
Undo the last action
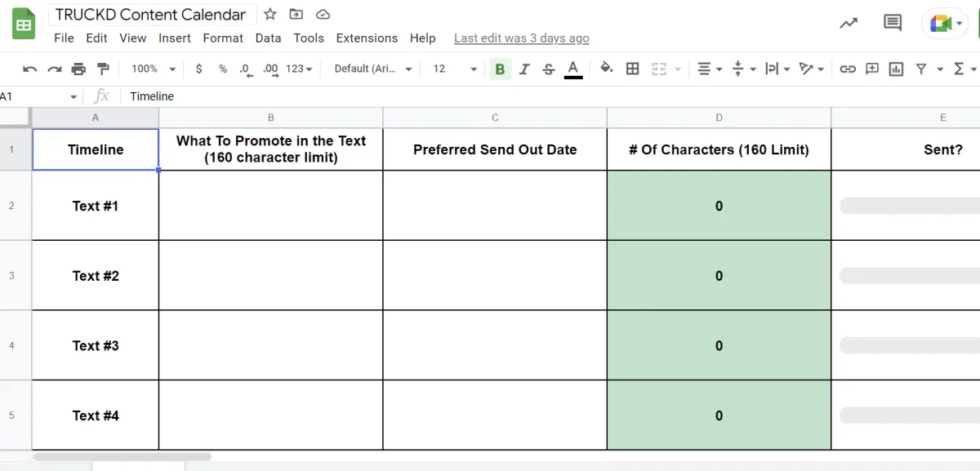point(30,69)
